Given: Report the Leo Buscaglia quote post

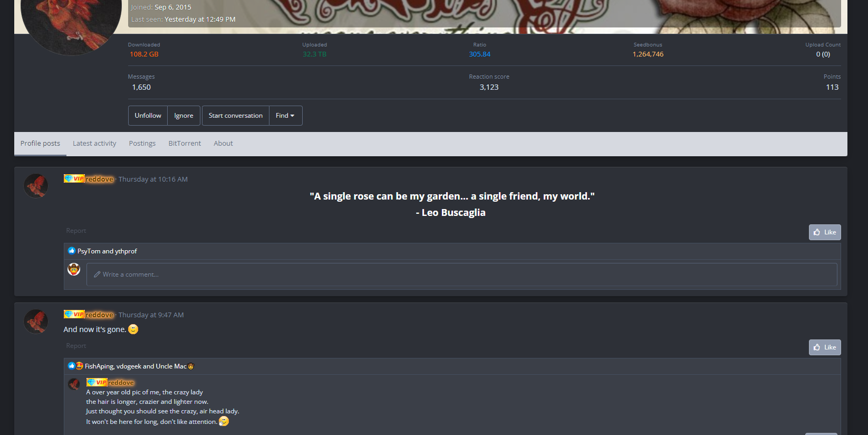Looking at the screenshot, I should pos(76,231).
